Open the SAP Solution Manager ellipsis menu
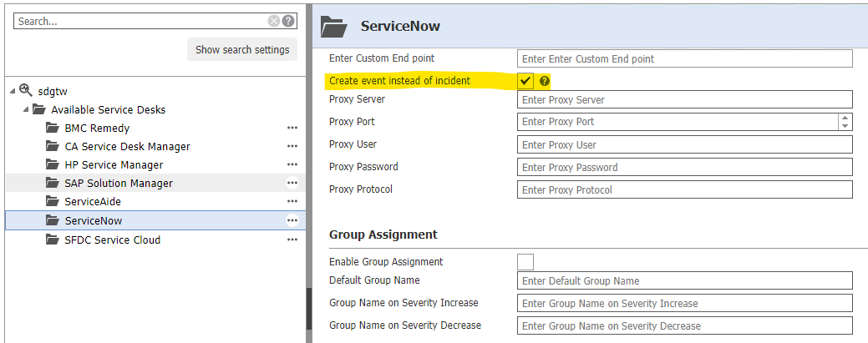The height and width of the screenshot is (343, 868). tap(292, 184)
